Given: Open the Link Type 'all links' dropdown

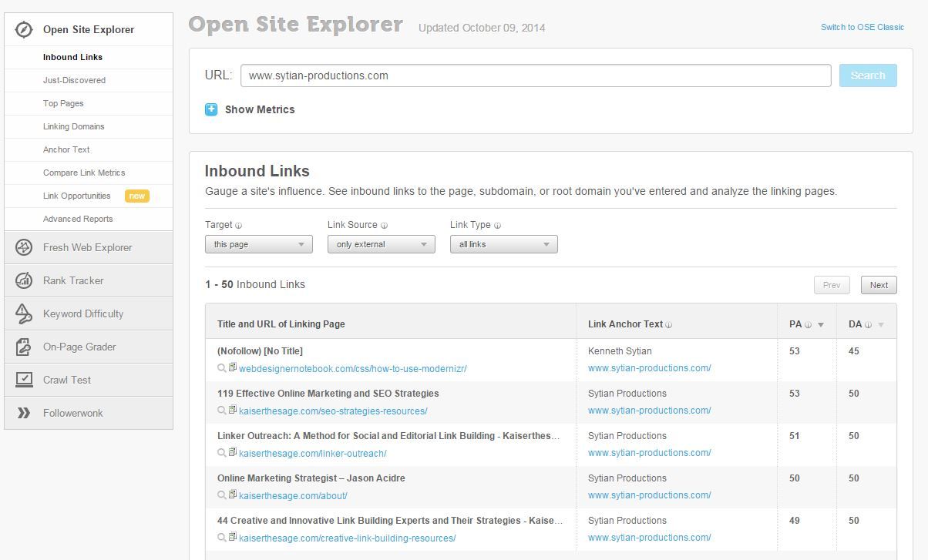Looking at the screenshot, I should pos(504,244).
